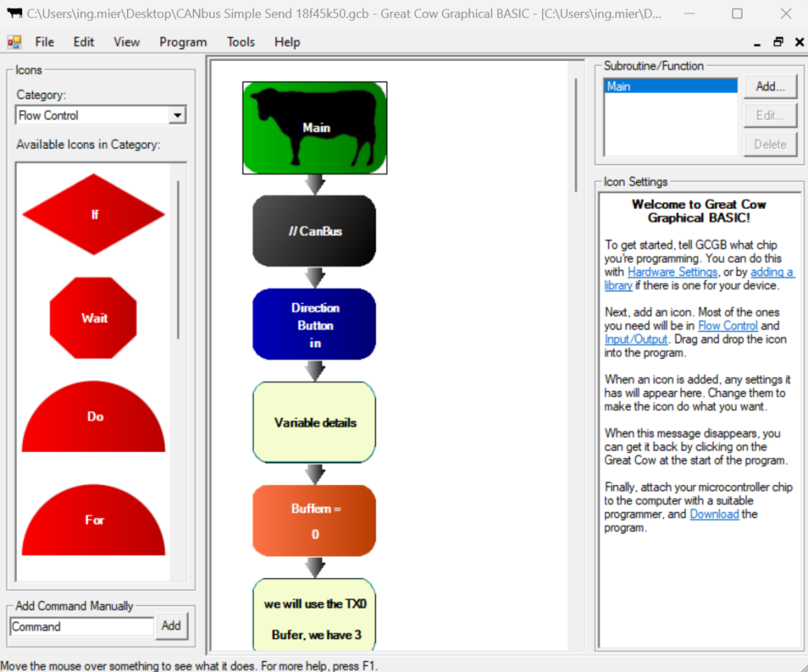
Task: Open the Tools menu
Action: pos(241,42)
